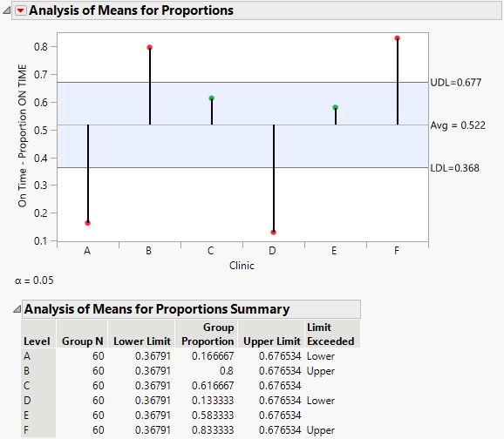Select the Clinic D red data point
Image resolution: width=504 pixels, height=439 pixels.
point(274,233)
